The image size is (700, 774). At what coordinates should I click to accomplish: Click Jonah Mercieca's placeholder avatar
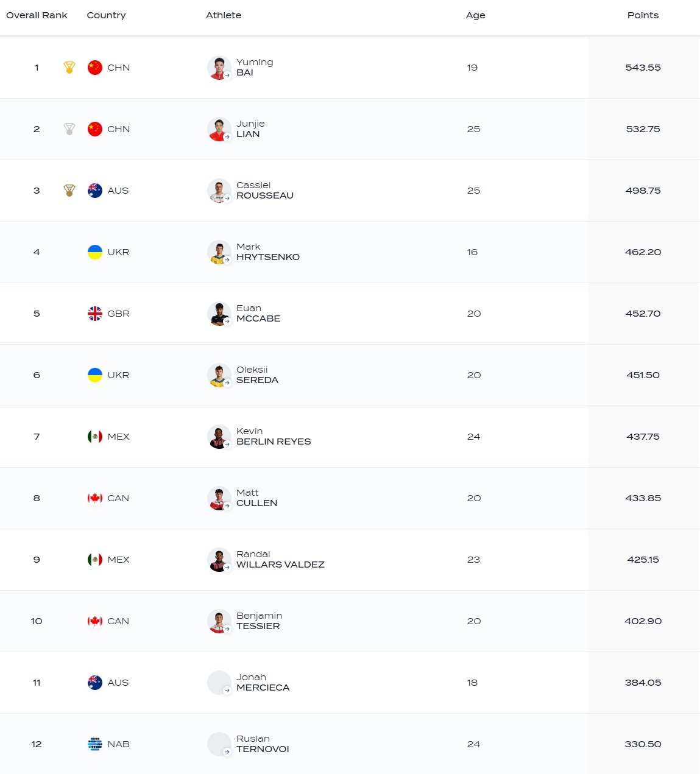[219, 683]
